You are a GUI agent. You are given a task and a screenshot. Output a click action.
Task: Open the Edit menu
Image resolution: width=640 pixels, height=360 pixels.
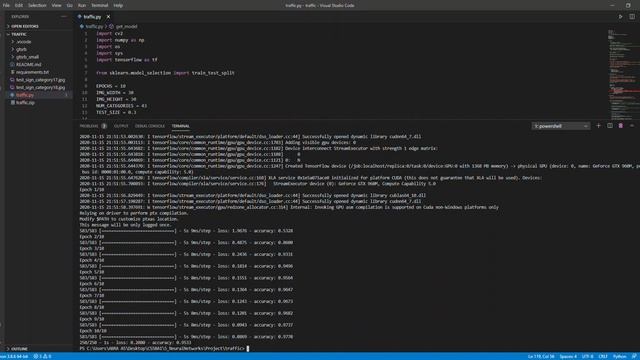tap(19, 5)
